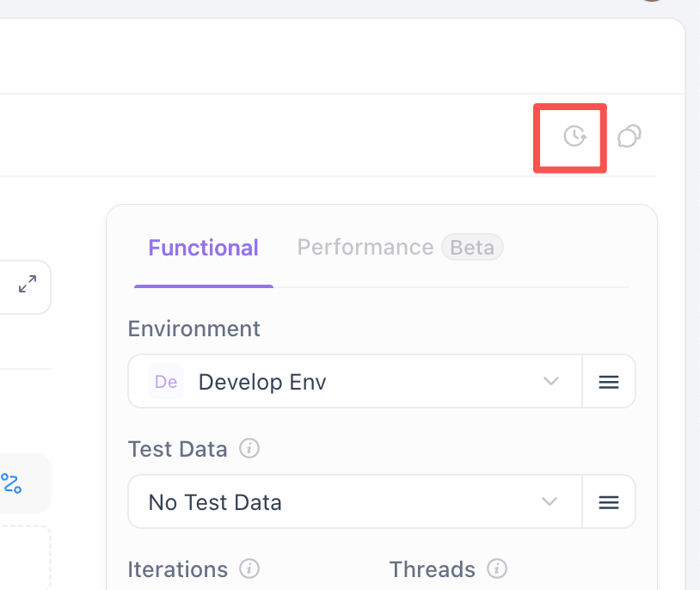Image resolution: width=700 pixels, height=590 pixels.
Task: Click the expand fullscreen arrows icon
Action: [x=28, y=284]
